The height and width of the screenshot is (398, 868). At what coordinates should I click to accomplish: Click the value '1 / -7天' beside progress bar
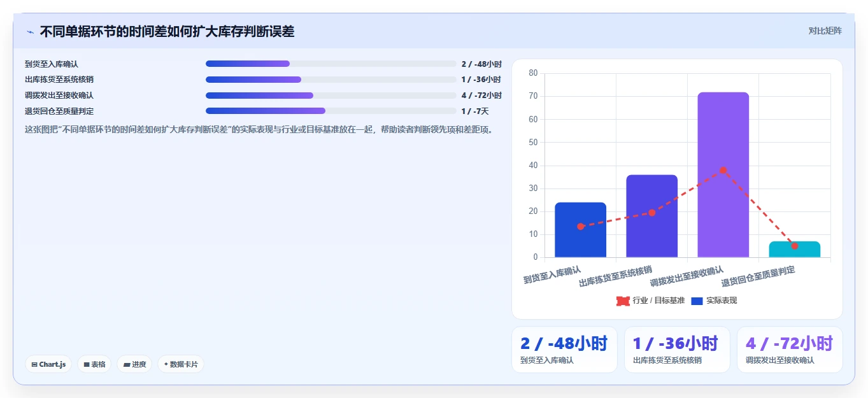[x=475, y=111]
